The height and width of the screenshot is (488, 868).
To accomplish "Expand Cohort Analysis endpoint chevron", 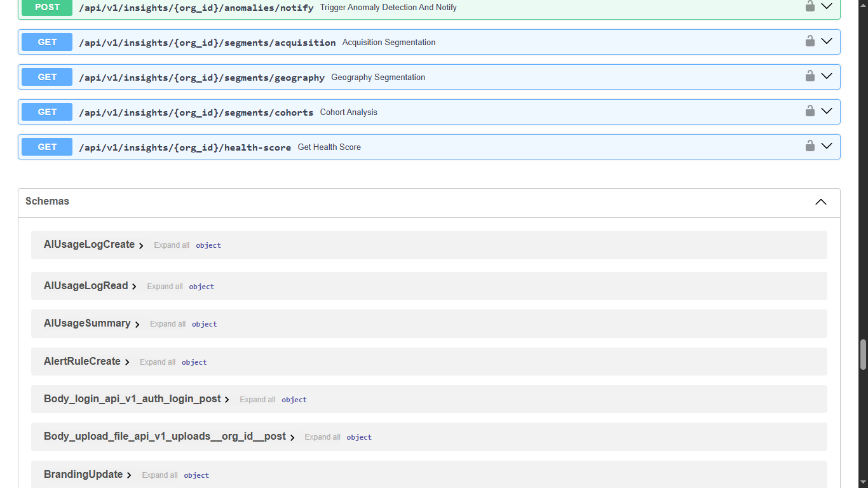I will coord(827,111).
